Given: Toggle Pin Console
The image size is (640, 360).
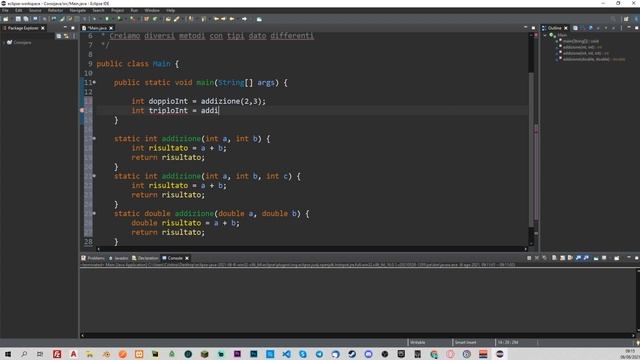Looking at the screenshot, I should pyautogui.click(x=596, y=258).
